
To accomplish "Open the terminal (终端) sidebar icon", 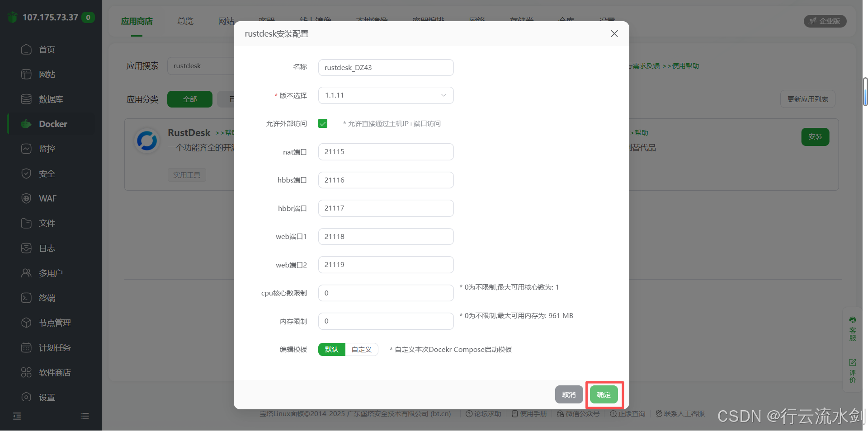I will 26,298.
